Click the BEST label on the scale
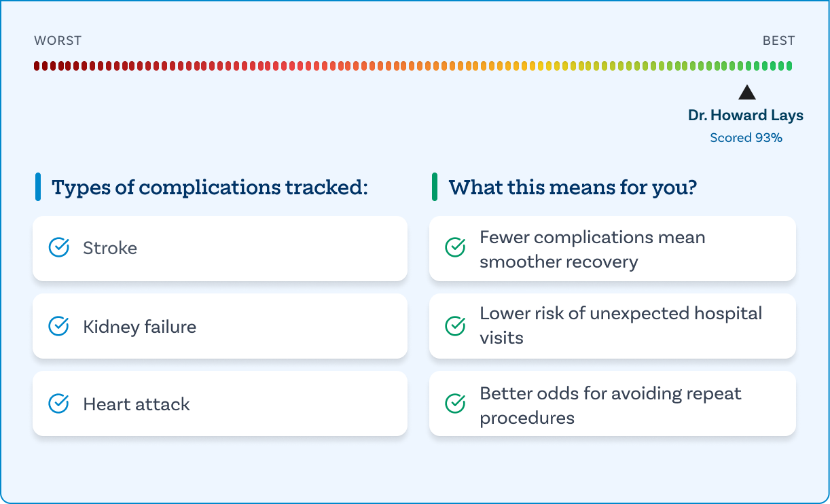Viewport: 830px width, 504px height. click(778, 41)
